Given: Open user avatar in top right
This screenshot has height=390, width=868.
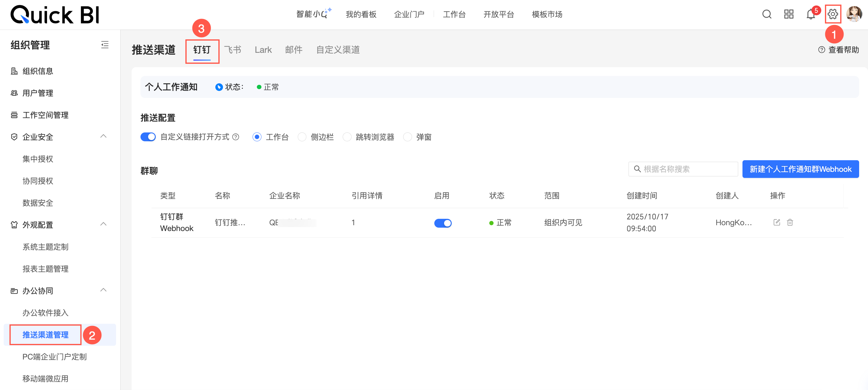Looking at the screenshot, I should click(854, 14).
